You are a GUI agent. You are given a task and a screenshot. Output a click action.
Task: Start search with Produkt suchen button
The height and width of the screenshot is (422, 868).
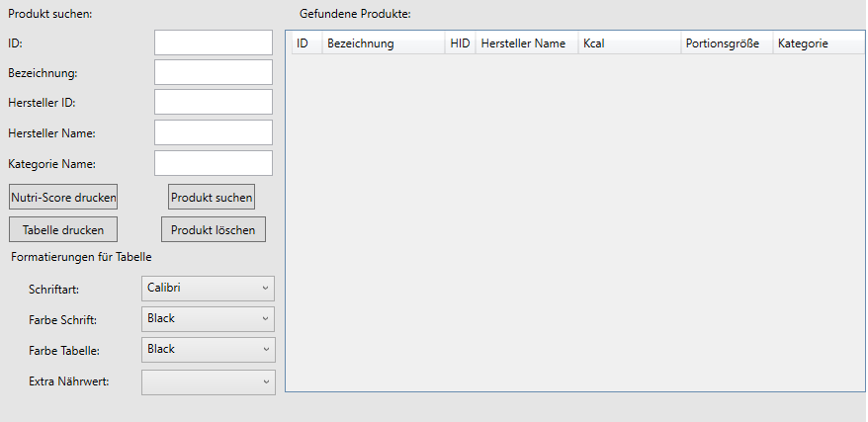point(212,197)
